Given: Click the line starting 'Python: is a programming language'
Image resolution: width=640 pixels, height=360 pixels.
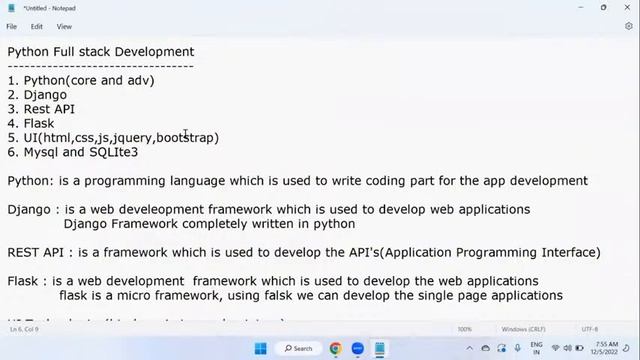Looking at the screenshot, I should pyautogui.click(x=298, y=181).
